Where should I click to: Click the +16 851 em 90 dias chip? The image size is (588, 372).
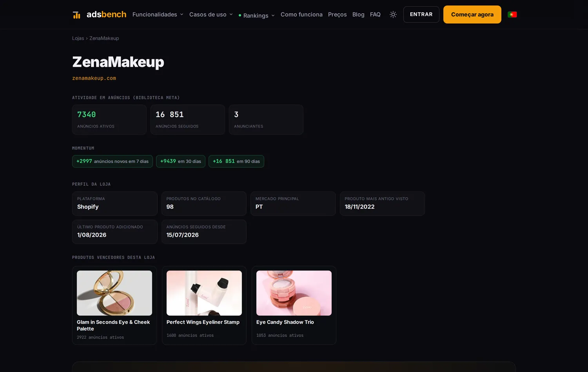tap(236, 161)
